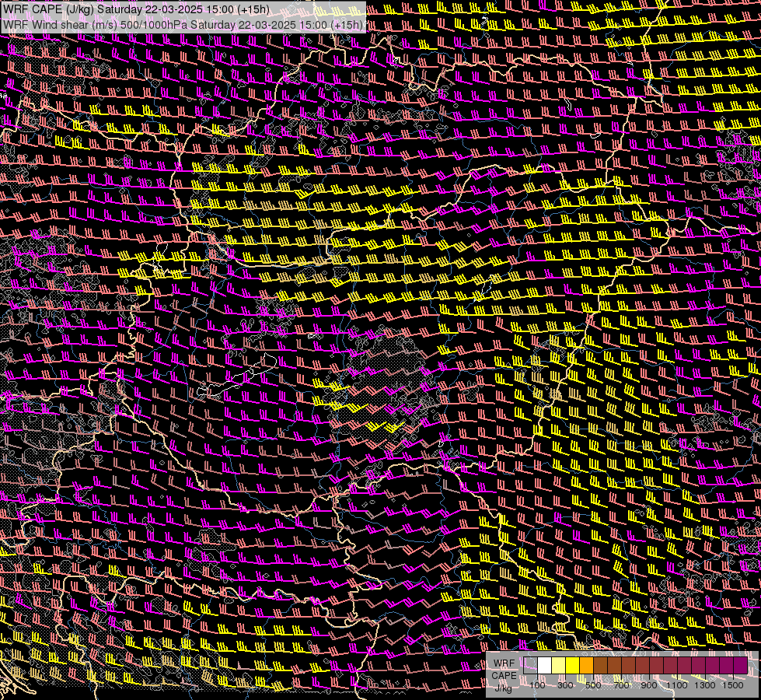Click the orange legend swatch before 500
The image size is (761, 700).
[x=586, y=665]
